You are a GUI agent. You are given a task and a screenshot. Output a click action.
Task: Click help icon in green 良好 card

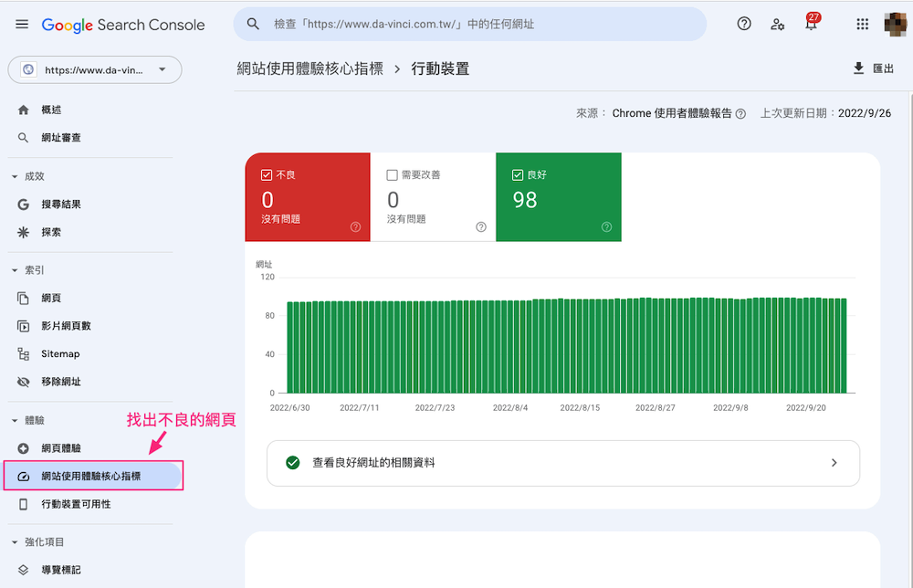(x=607, y=227)
